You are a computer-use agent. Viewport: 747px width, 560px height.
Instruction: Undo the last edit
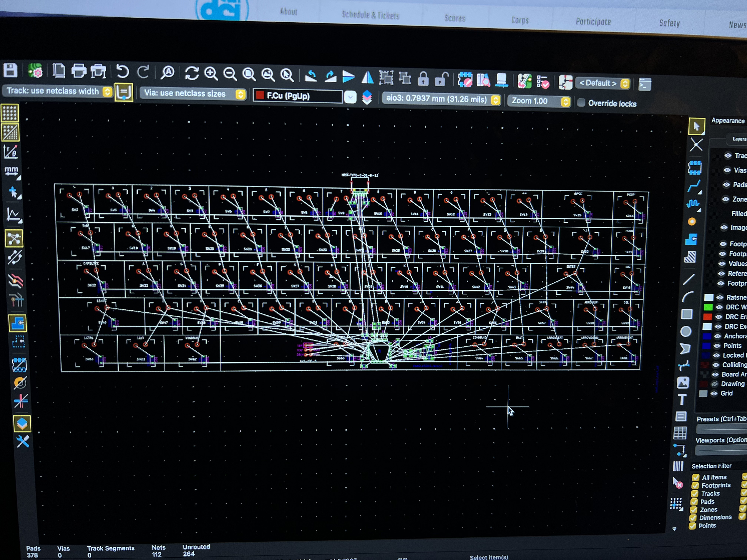[x=123, y=71]
